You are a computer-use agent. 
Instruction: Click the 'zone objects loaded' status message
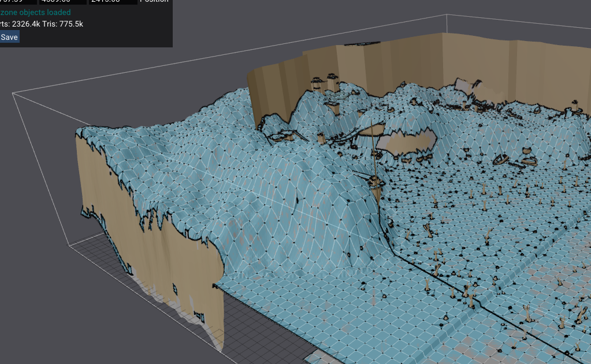point(36,12)
